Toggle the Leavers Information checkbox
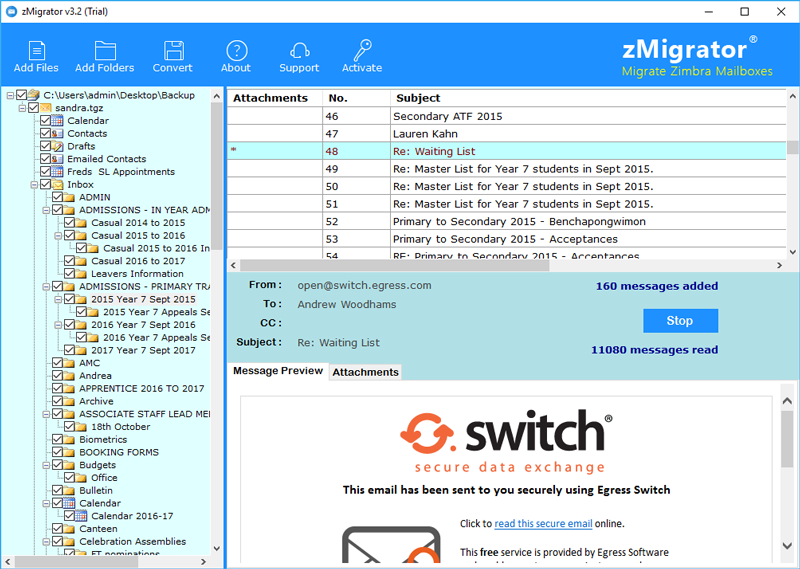The image size is (800, 569). [69, 274]
